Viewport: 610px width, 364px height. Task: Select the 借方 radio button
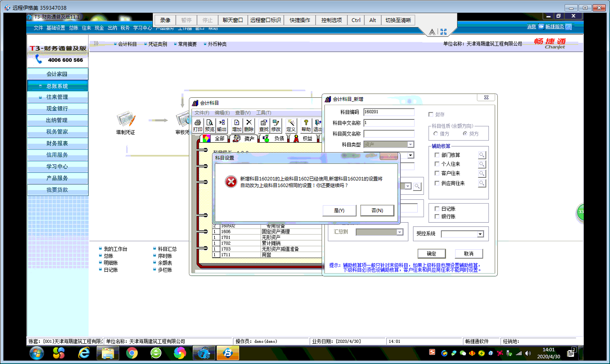click(435, 134)
